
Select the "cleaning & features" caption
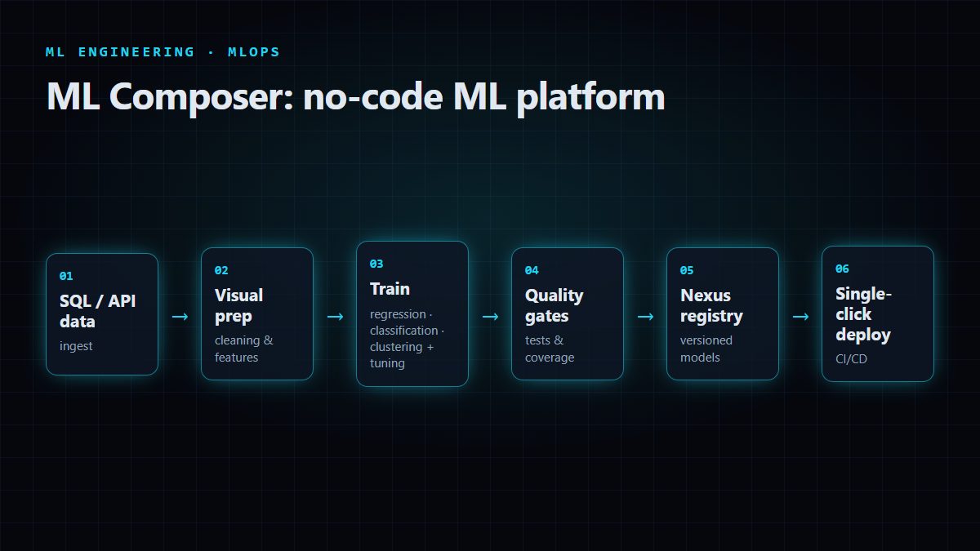point(244,349)
